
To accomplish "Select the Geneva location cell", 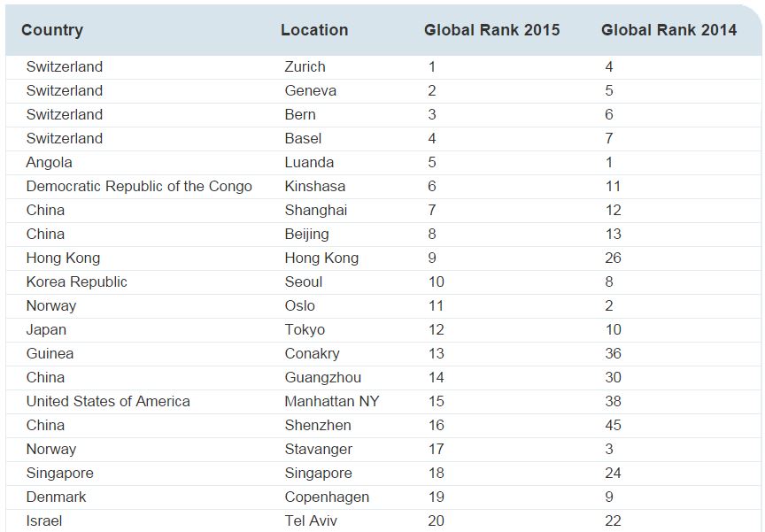I will (x=311, y=90).
